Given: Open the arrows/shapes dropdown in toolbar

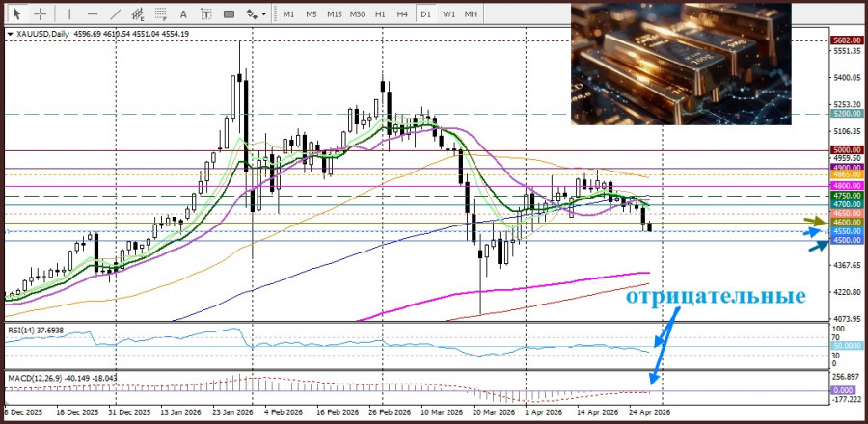Looking at the screenshot, I should tap(255, 14).
